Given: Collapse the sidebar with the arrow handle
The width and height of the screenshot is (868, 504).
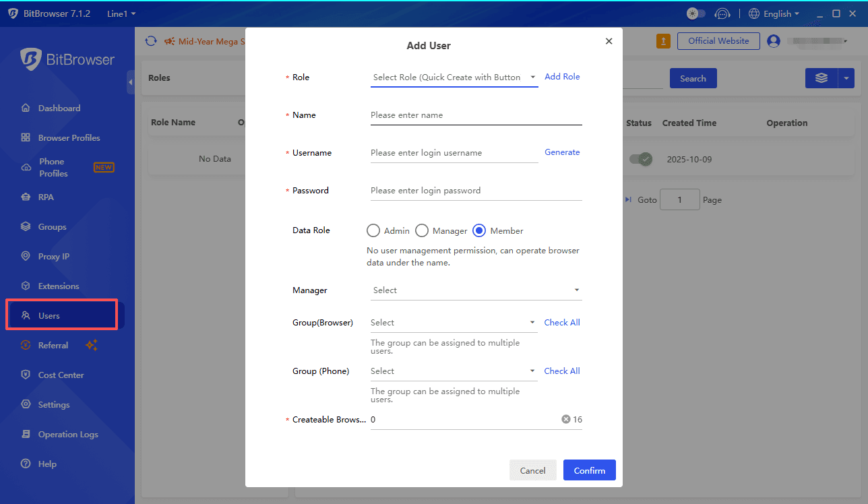Looking at the screenshot, I should [130, 82].
